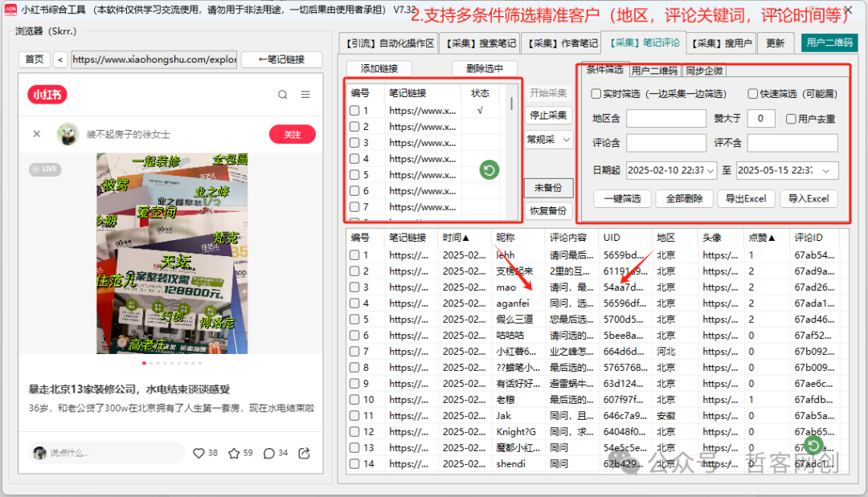The image size is (868, 497).
Task: Click the browser back arrow button
Action: 59,59
